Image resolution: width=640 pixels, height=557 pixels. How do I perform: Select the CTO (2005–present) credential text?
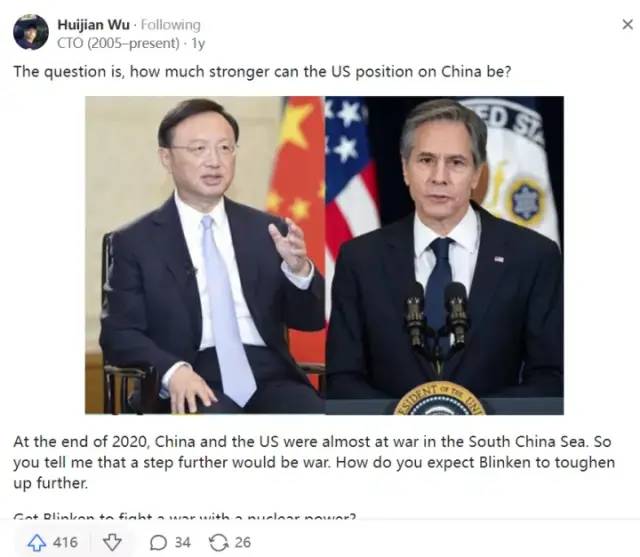118,43
